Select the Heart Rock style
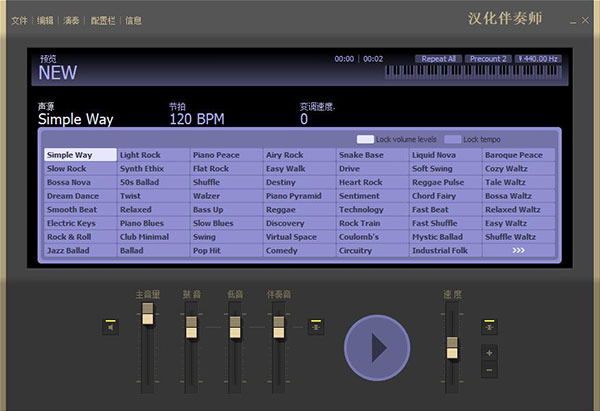 pos(373,182)
